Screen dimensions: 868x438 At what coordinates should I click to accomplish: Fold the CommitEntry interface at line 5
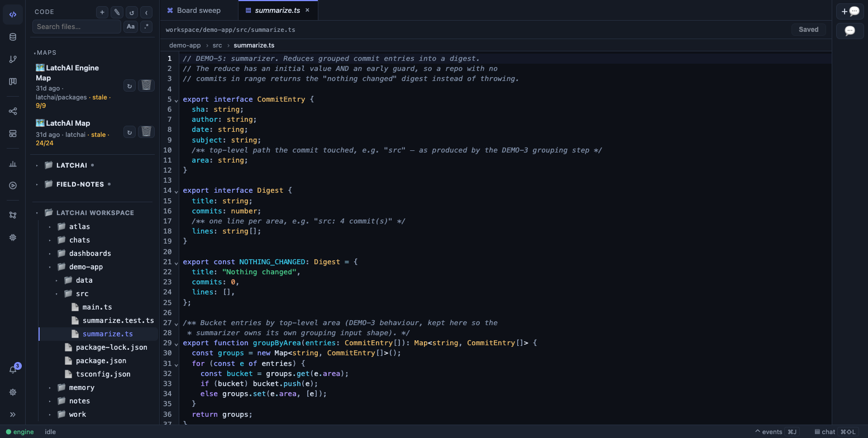coord(177,100)
